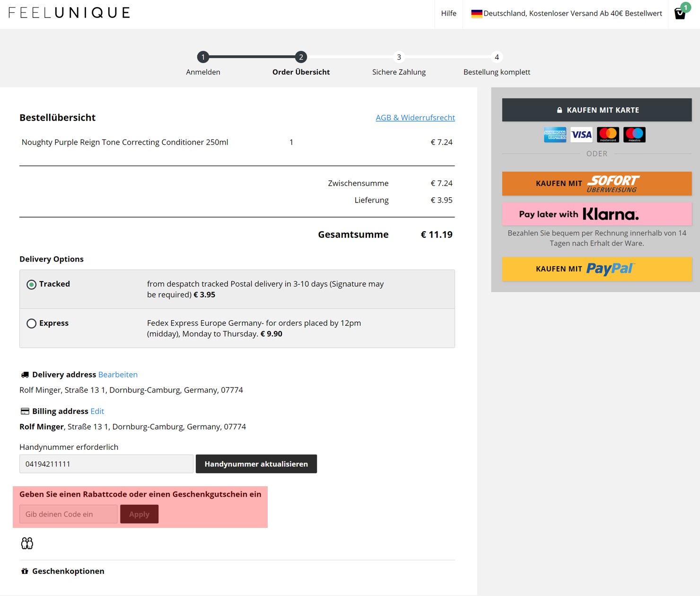
Task: Focus the mobile number input field
Action: coord(106,464)
